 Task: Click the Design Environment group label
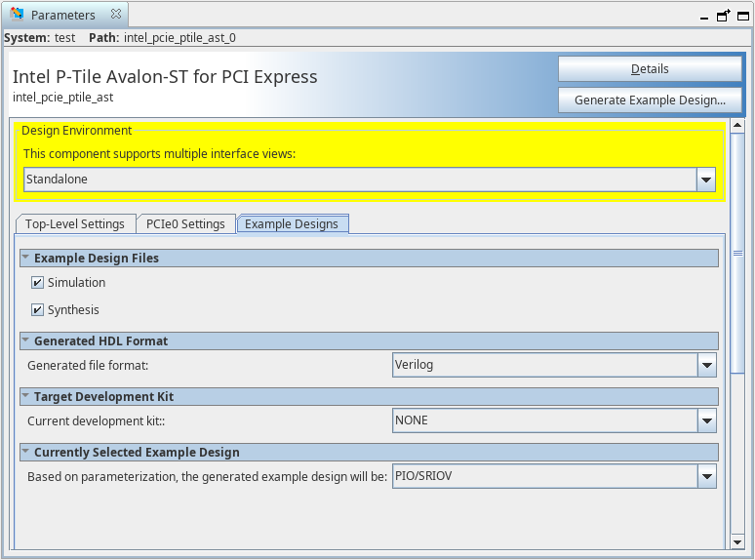click(x=76, y=131)
